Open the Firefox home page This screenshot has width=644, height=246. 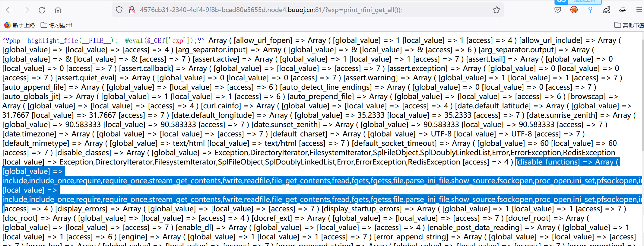[58, 10]
